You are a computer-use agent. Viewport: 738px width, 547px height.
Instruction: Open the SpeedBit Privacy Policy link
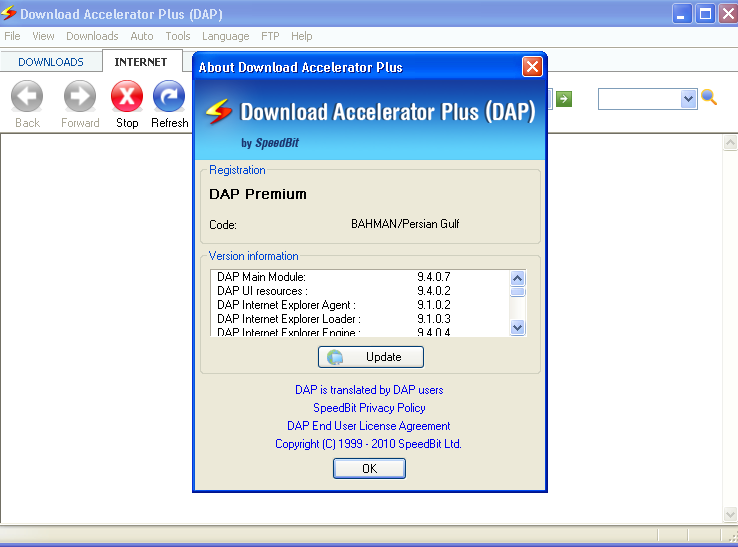point(369,408)
